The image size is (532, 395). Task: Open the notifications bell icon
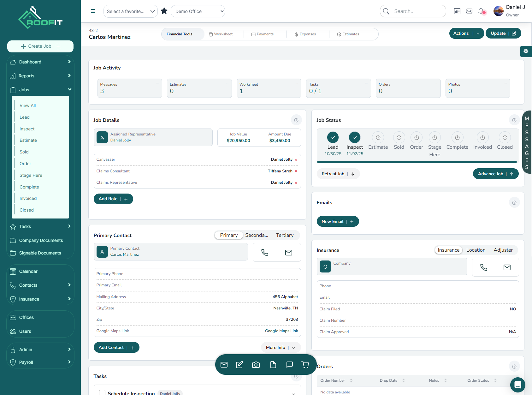click(481, 11)
